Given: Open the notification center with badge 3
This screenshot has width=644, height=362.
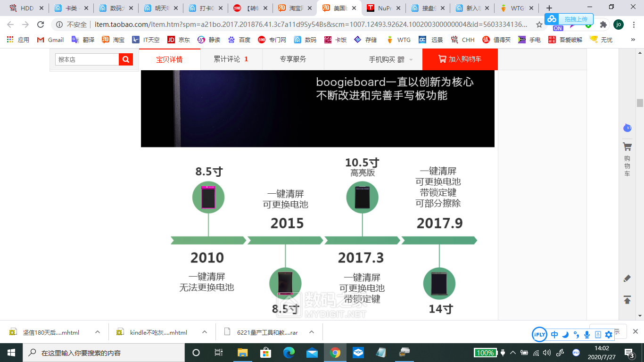Looking at the screenshot, I should click(x=630, y=353).
